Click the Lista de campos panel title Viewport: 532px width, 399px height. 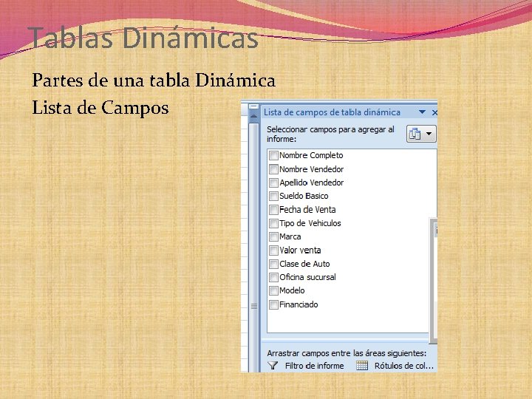click(332, 112)
